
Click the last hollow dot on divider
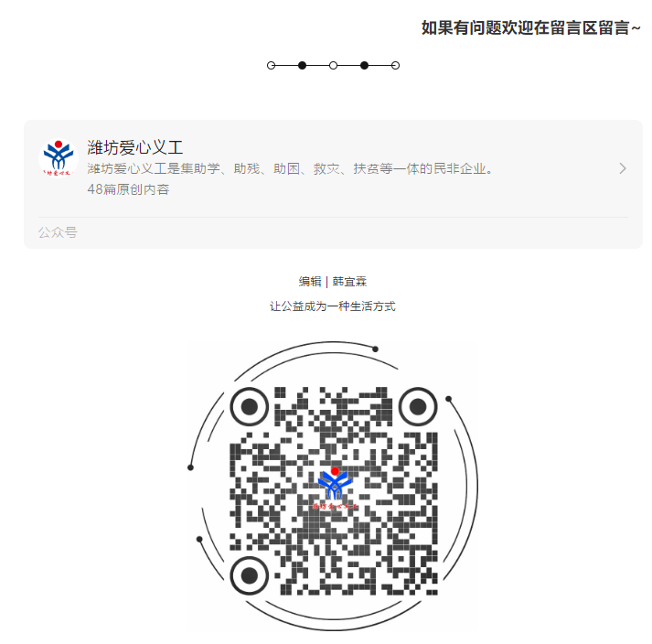[x=395, y=65]
